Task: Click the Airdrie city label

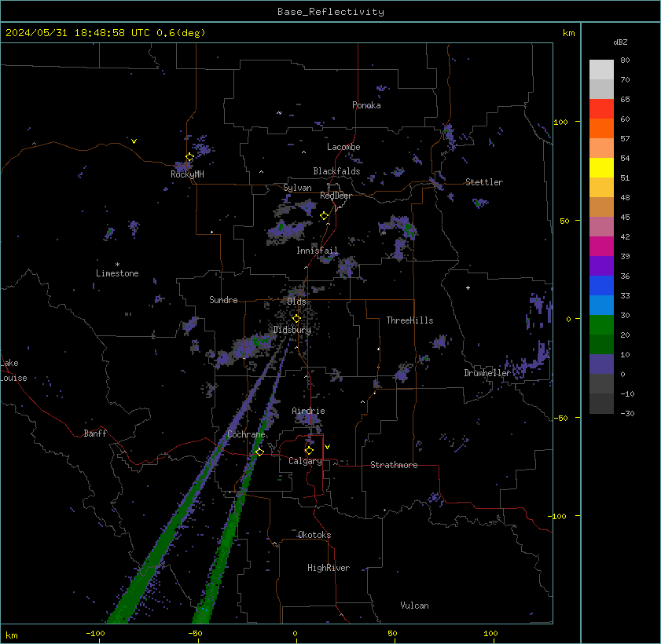Action: [308, 411]
